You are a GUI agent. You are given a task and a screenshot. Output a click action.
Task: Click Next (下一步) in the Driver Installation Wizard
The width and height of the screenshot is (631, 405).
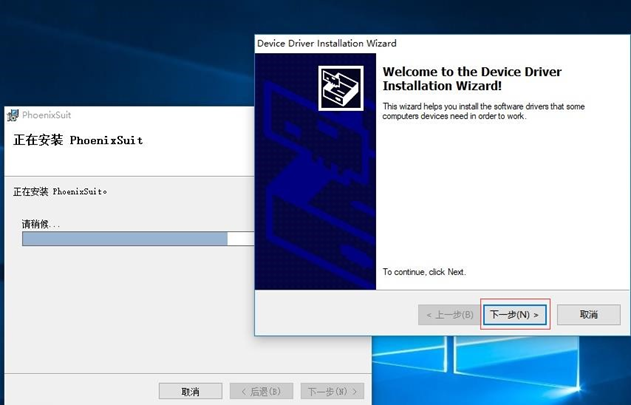[515, 314]
